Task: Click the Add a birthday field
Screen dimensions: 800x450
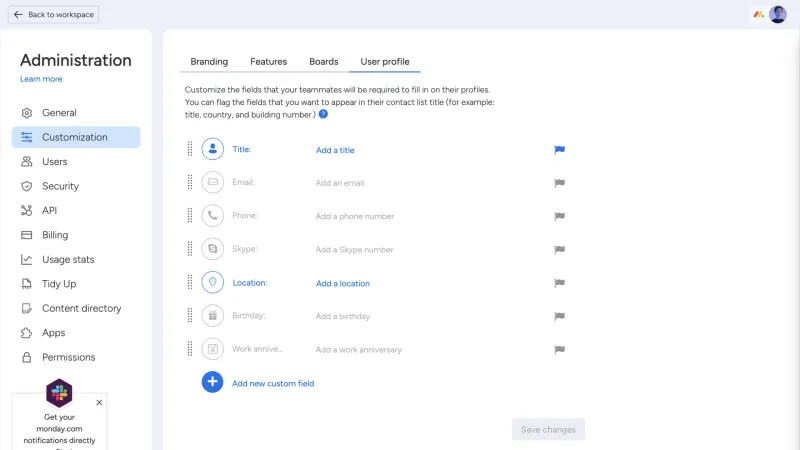Action: (342, 316)
